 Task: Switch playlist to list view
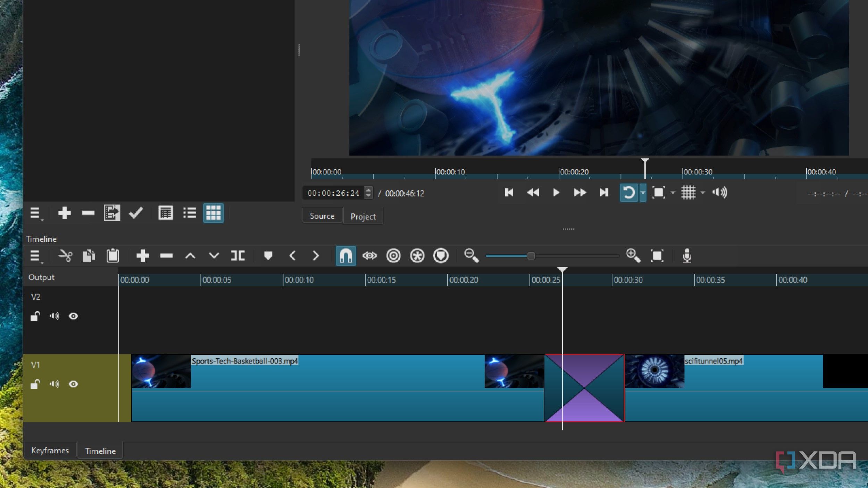[190, 213]
